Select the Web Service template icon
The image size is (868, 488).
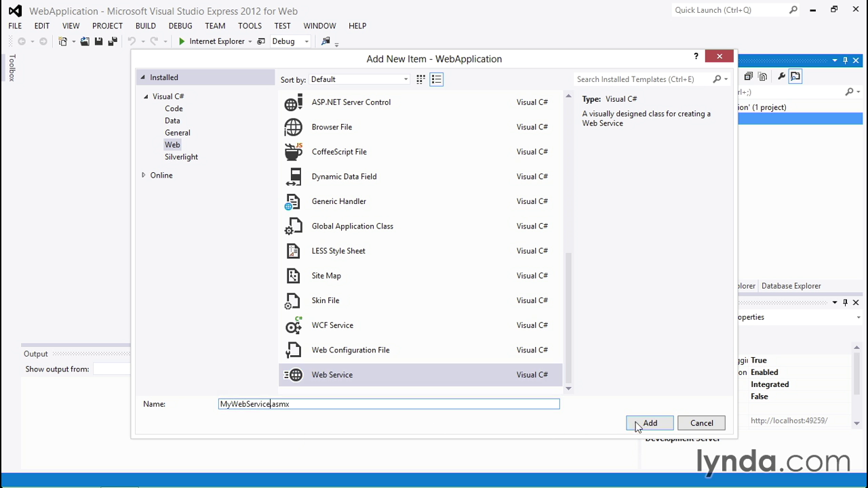coord(293,375)
